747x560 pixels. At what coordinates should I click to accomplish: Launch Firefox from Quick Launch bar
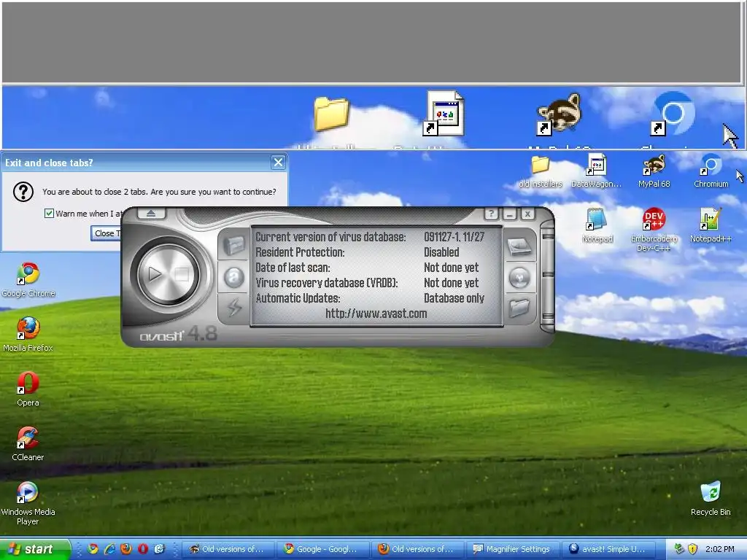pyautogui.click(x=126, y=549)
